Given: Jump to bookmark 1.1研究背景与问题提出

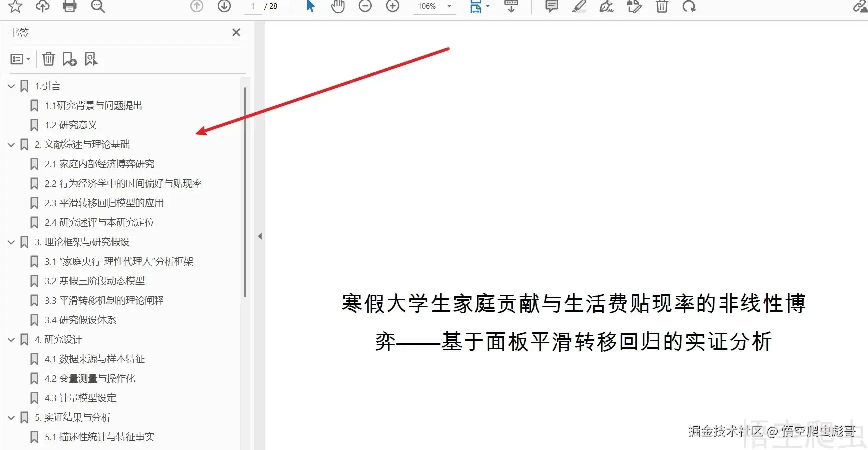Looking at the screenshot, I should [94, 106].
